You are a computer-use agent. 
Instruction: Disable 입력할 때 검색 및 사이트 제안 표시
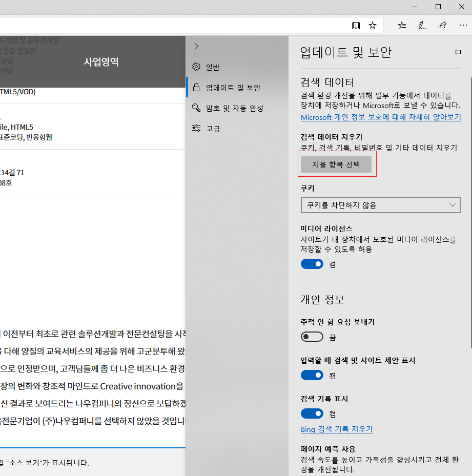(312, 376)
